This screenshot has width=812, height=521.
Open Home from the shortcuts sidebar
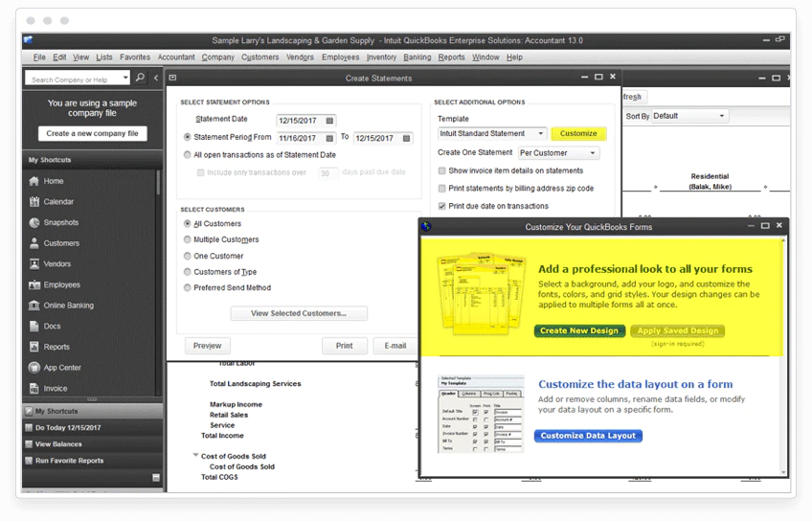pos(54,181)
